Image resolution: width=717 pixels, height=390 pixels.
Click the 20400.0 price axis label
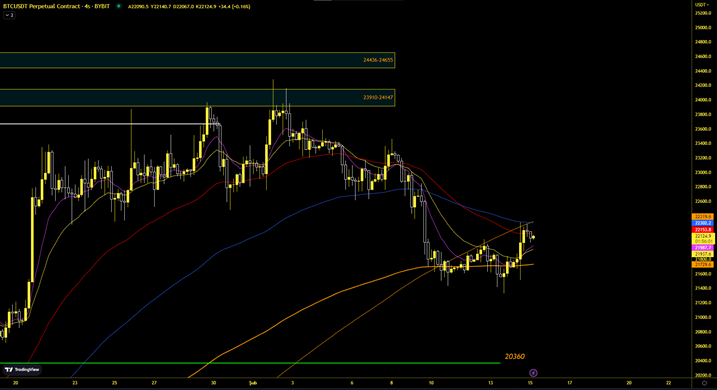pyautogui.click(x=703, y=361)
